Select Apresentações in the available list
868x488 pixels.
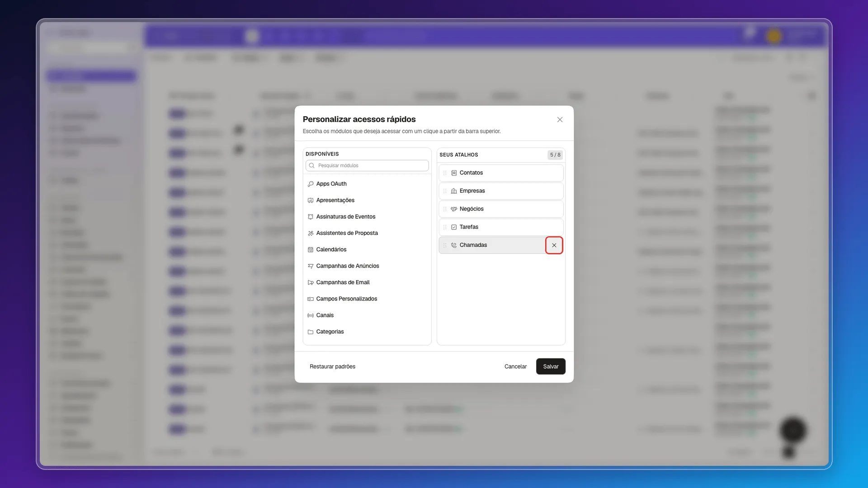367,200
